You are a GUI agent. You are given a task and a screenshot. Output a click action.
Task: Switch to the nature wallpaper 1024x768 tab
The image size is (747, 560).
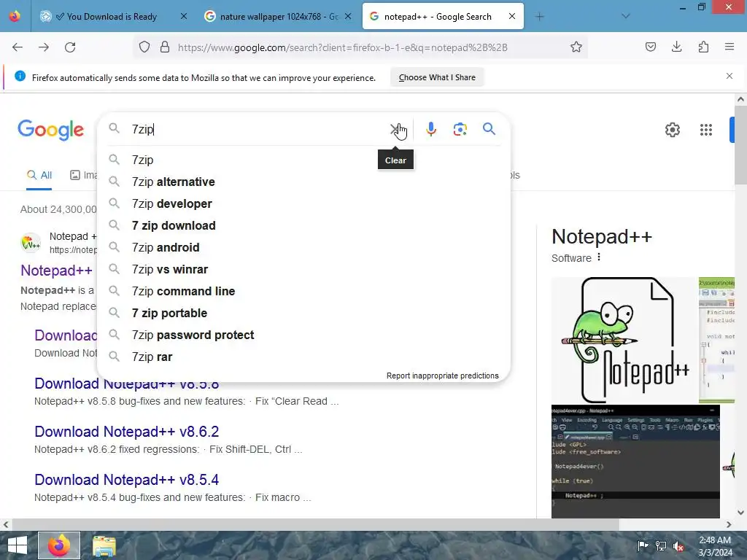pos(279,17)
